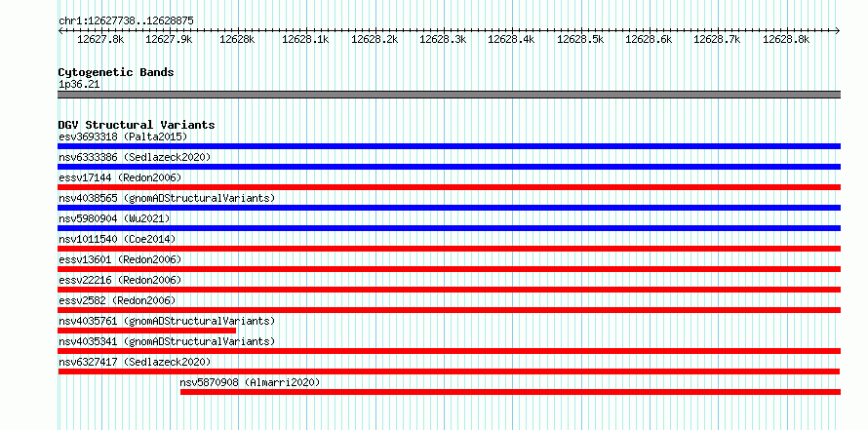The image size is (868, 430).
Task: Click the red bar under nsv4035341
Action: (x=449, y=351)
